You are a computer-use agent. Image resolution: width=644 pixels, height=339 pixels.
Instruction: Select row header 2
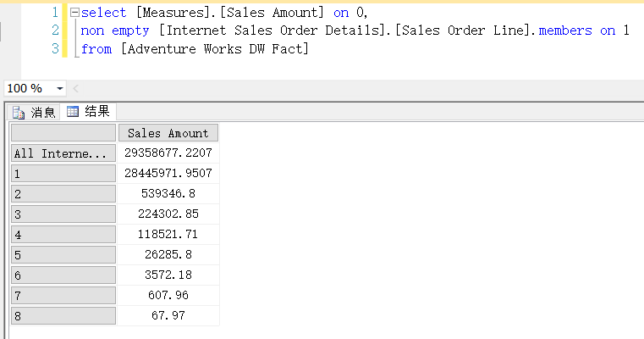pyautogui.click(x=63, y=194)
